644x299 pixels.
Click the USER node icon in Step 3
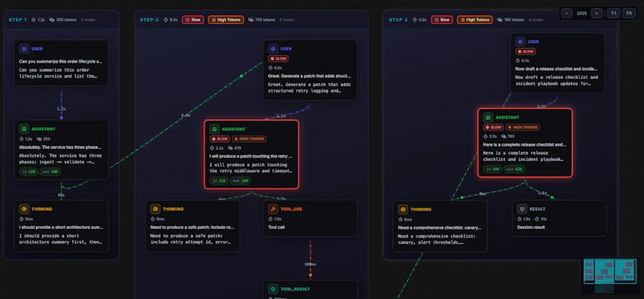click(x=520, y=42)
